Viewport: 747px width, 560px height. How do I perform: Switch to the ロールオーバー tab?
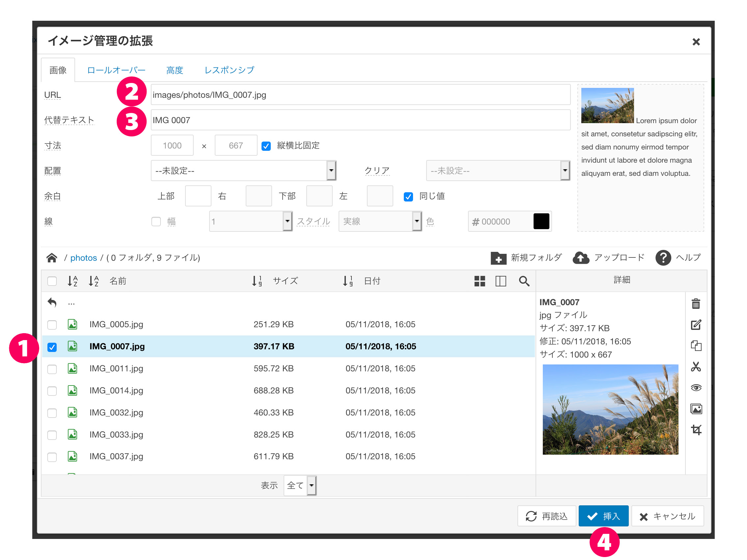tap(116, 70)
